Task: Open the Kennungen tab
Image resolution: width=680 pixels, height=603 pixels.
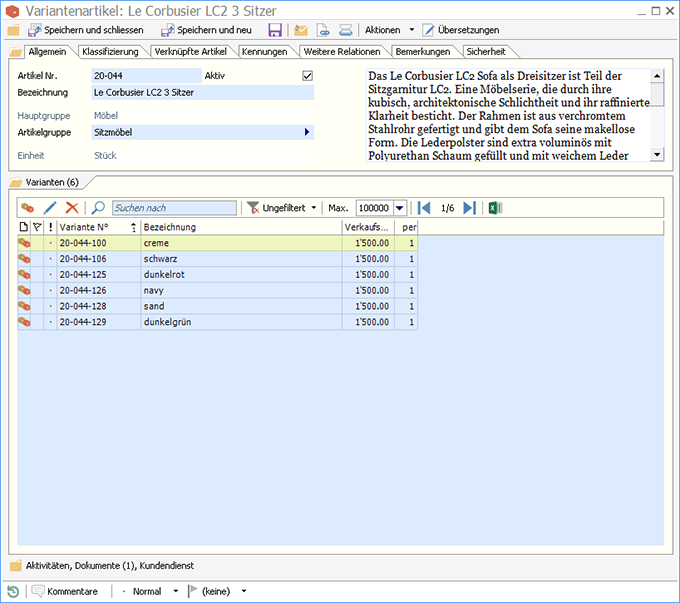Action: click(265, 52)
